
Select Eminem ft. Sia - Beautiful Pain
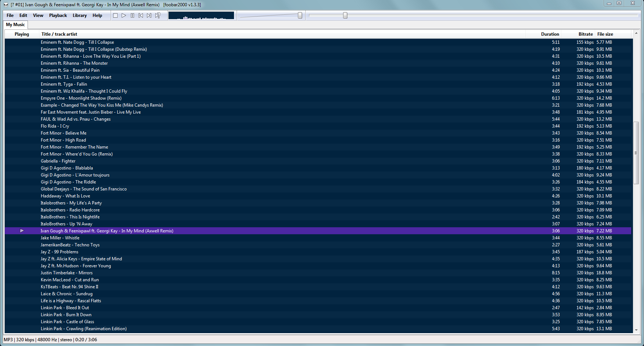click(x=318, y=70)
